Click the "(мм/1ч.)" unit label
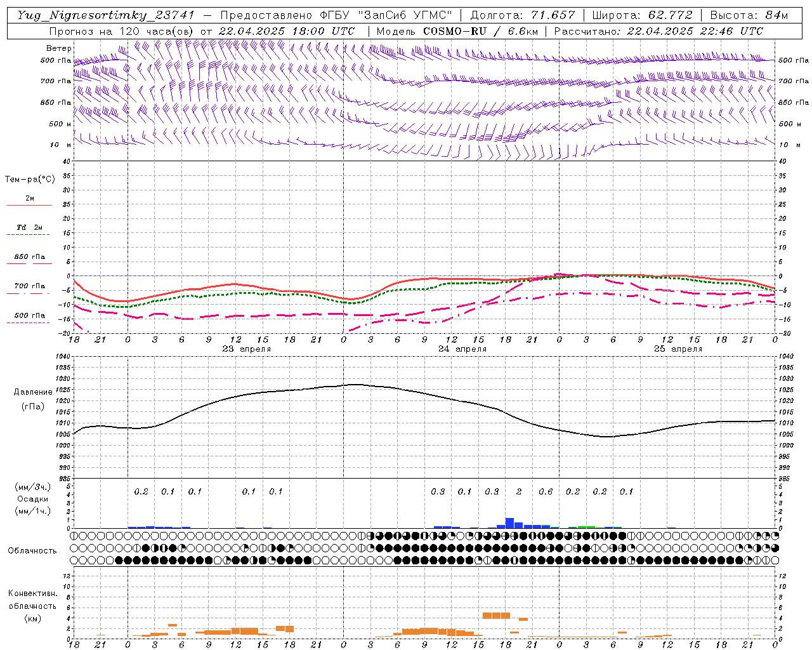The image size is (812, 650). click(x=32, y=511)
